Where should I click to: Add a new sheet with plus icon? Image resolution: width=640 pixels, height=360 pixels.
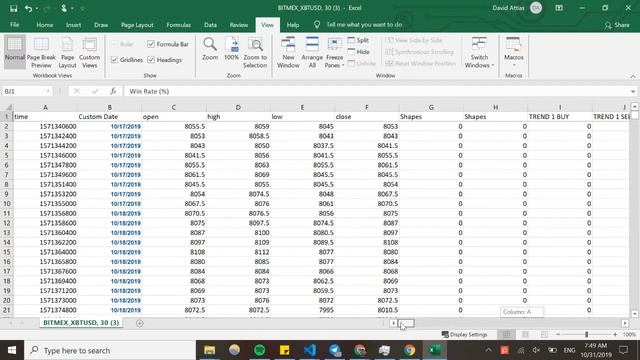pyautogui.click(x=140, y=323)
